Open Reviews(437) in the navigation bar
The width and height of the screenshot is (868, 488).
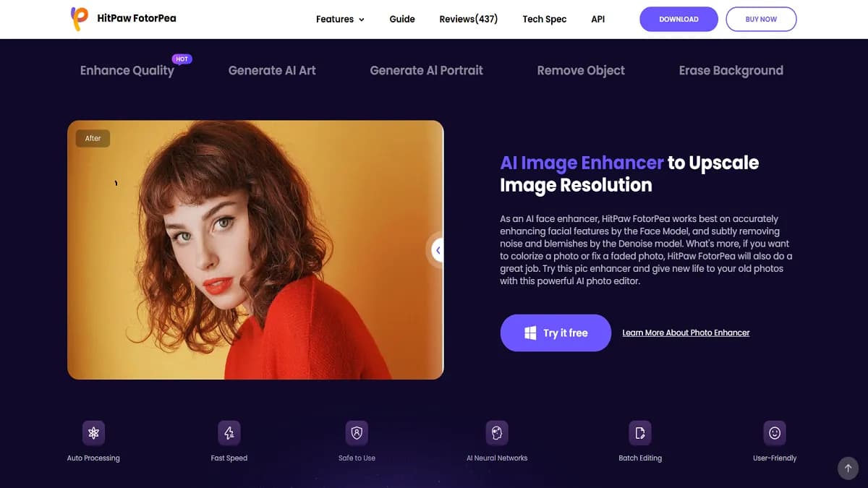(469, 20)
